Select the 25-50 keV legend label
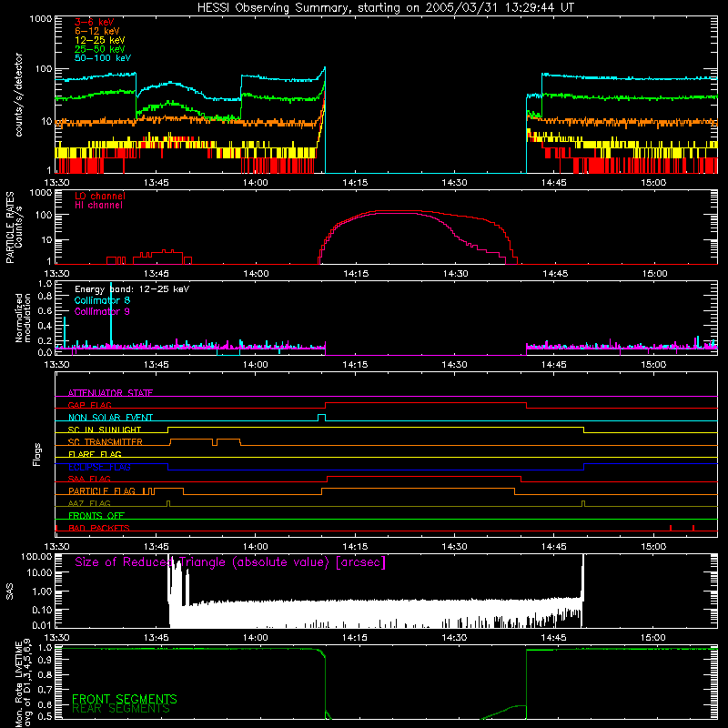Viewport: 728px width, 728px height. click(x=100, y=49)
